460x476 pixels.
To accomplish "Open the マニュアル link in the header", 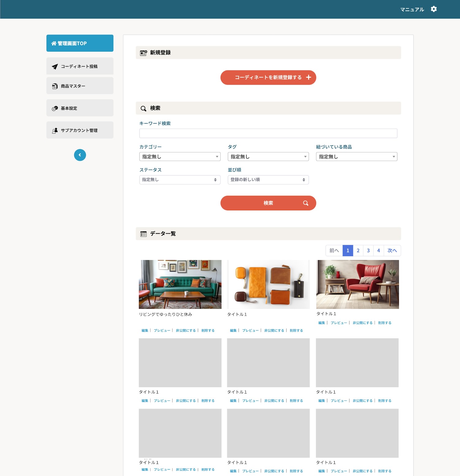I will click(x=412, y=10).
